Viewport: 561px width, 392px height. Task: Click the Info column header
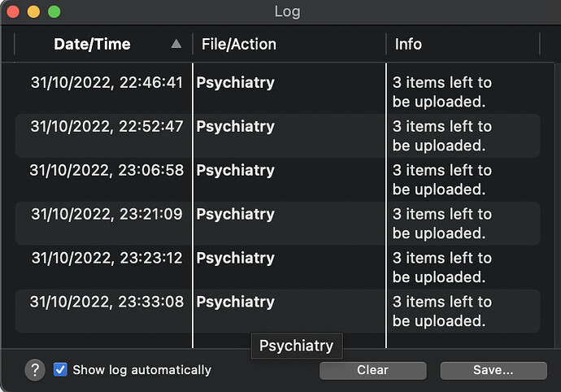[408, 44]
